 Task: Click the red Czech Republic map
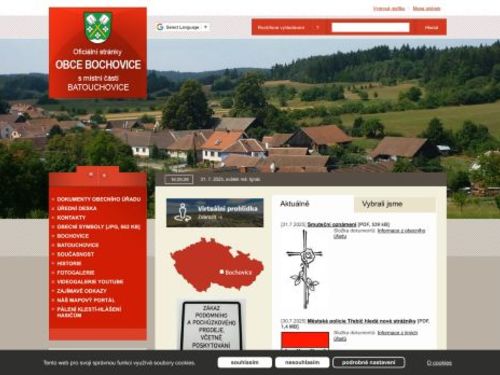(217, 265)
